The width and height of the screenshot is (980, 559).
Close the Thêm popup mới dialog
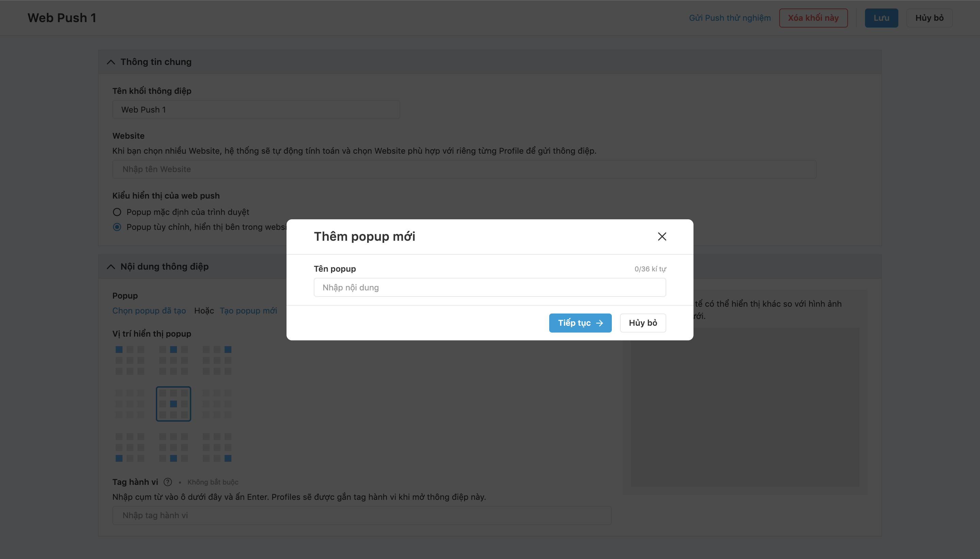click(x=661, y=237)
